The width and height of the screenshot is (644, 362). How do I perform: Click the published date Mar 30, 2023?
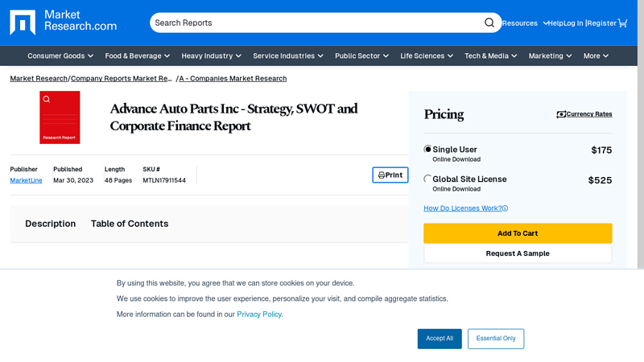73,180
